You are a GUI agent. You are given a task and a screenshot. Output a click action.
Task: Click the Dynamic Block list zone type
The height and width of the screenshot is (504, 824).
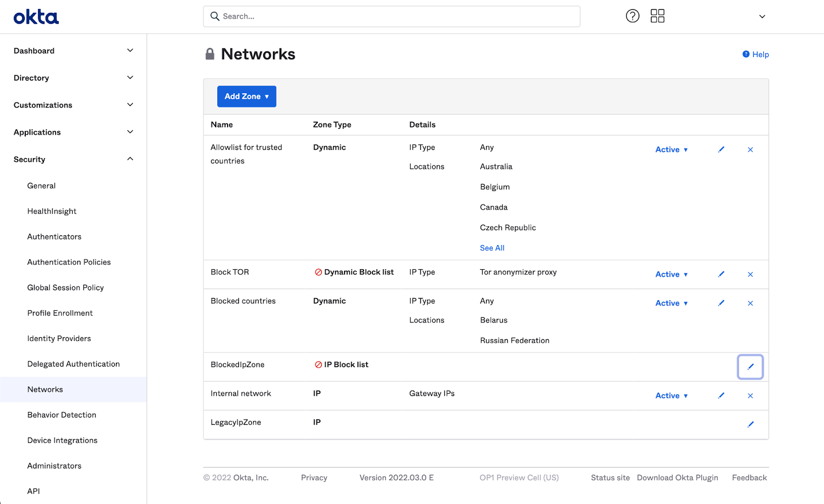(x=354, y=272)
